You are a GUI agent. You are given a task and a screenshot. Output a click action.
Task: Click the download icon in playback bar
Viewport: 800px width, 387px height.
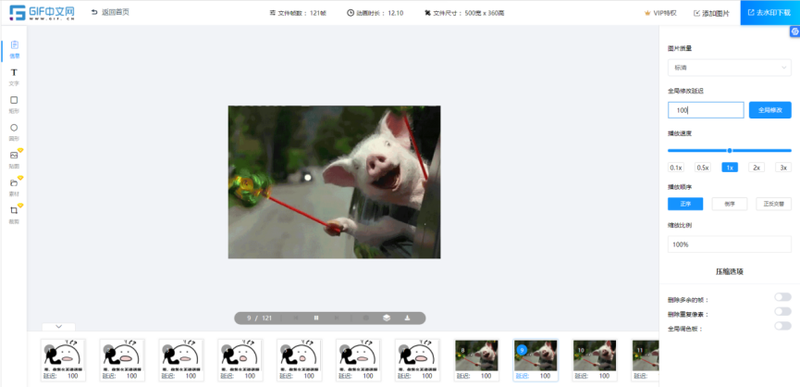click(407, 318)
